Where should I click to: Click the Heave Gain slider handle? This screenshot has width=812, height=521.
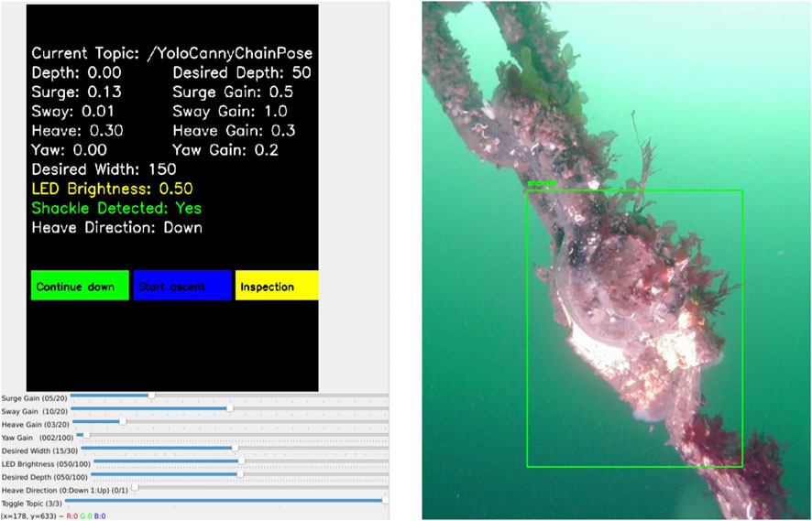click(122, 422)
